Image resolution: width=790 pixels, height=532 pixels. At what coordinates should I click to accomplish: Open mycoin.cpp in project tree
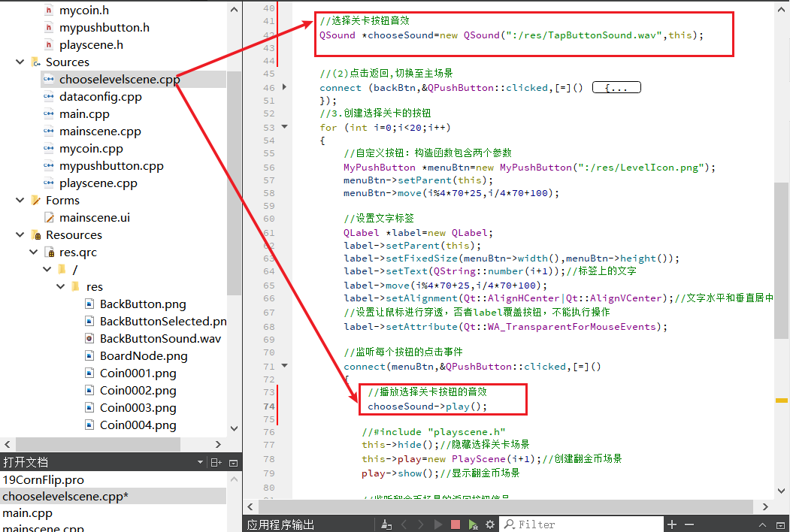[x=91, y=148]
